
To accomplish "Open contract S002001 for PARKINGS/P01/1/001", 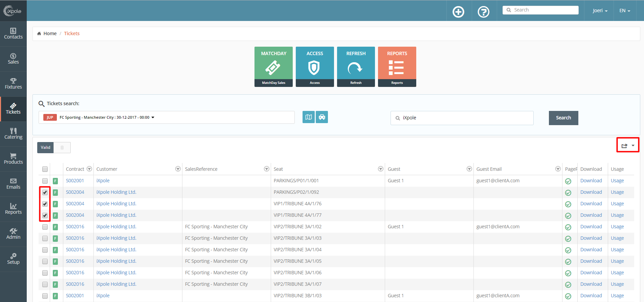I will [x=75, y=181].
